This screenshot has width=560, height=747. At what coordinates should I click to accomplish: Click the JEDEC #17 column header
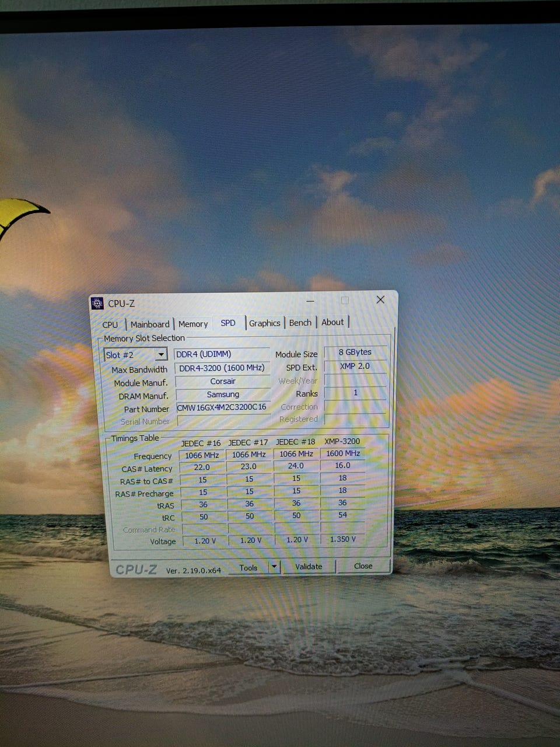[248, 442]
